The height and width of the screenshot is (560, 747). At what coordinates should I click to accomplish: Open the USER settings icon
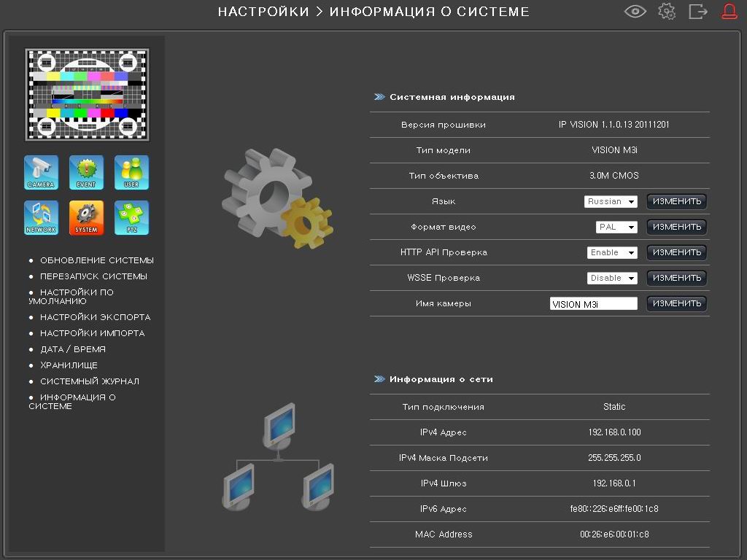[131, 172]
